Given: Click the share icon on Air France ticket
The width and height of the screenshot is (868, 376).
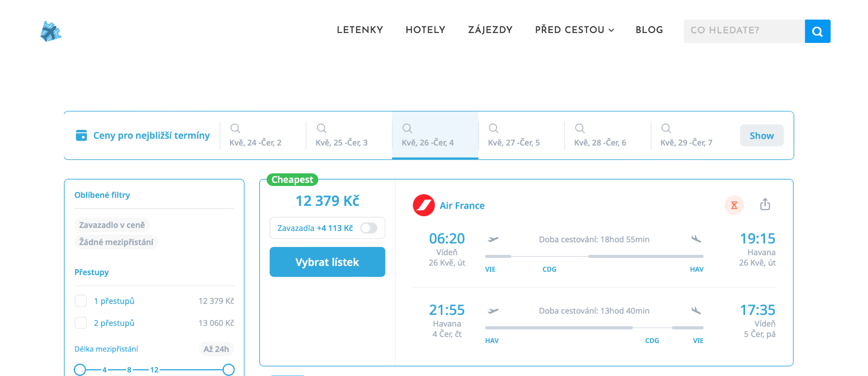Looking at the screenshot, I should coord(765,205).
